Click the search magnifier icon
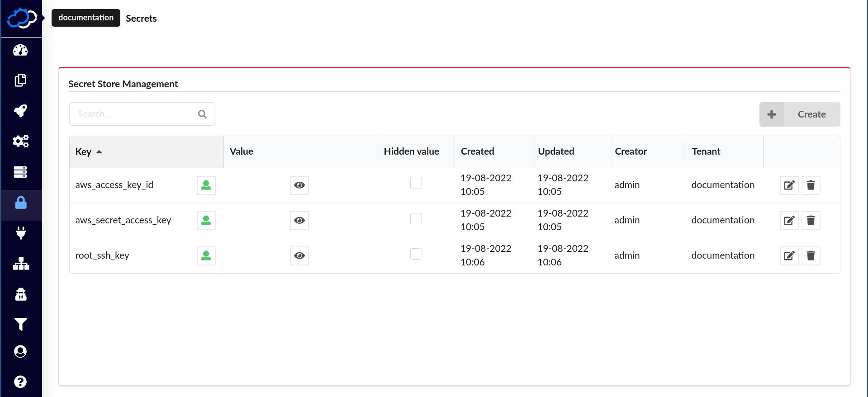 click(x=203, y=114)
